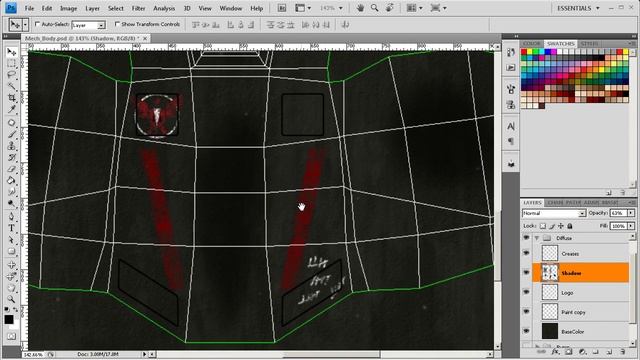Screen dimensions: 640x360
Task: Open the Layer menu
Action: coord(92,8)
